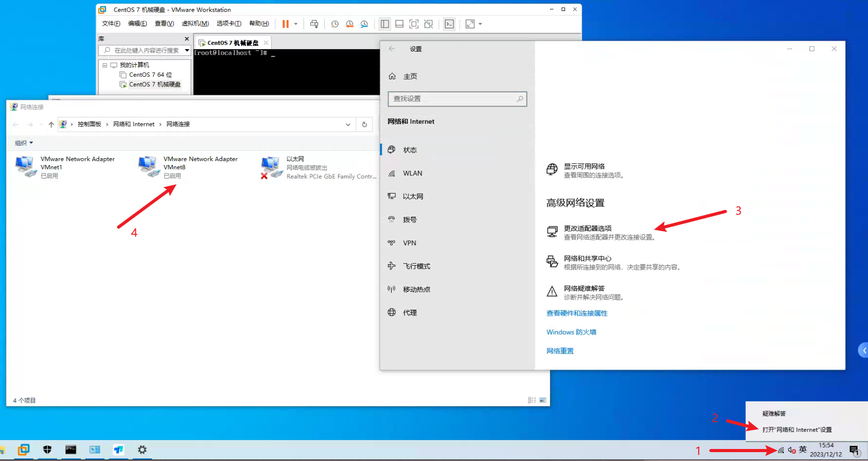Open snapshot manager icon in VMware toolbar
Image resolution: width=868 pixels, height=461 pixels.
tap(364, 24)
